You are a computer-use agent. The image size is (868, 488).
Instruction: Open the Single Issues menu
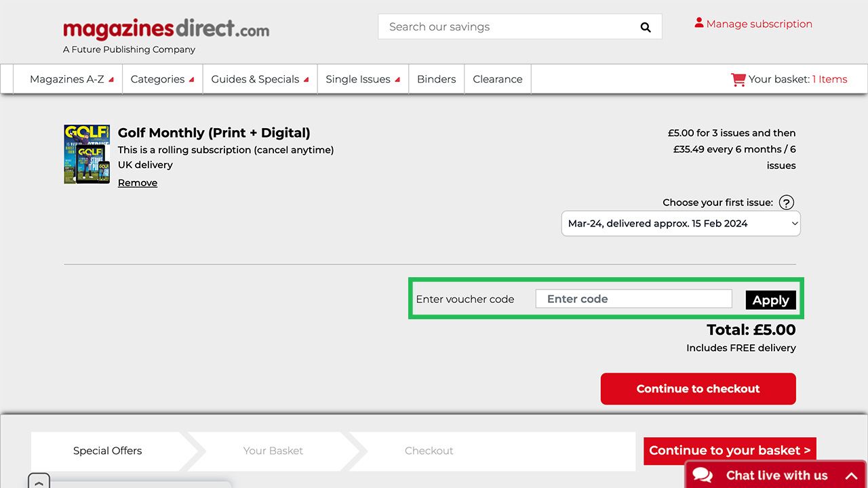click(x=363, y=79)
